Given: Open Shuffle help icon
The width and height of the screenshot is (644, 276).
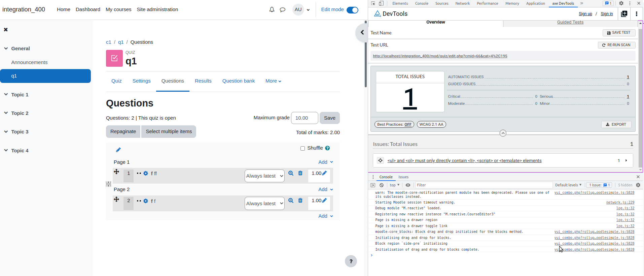Looking at the screenshot, I should tap(327, 148).
